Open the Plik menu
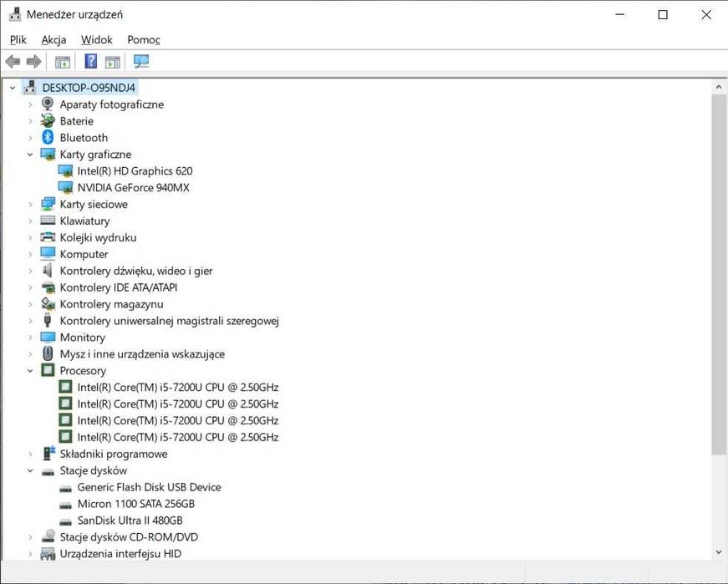Viewport: 728px width, 584px height. click(x=18, y=40)
